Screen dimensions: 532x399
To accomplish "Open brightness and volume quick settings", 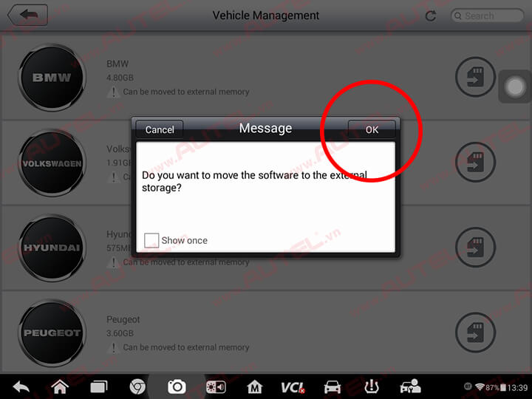I will pyautogui.click(x=216, y=386).
